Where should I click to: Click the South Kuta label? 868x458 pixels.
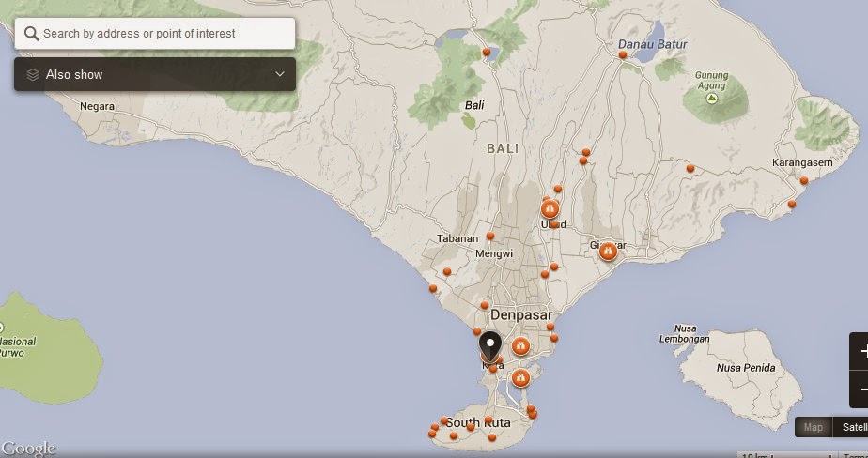478,422
